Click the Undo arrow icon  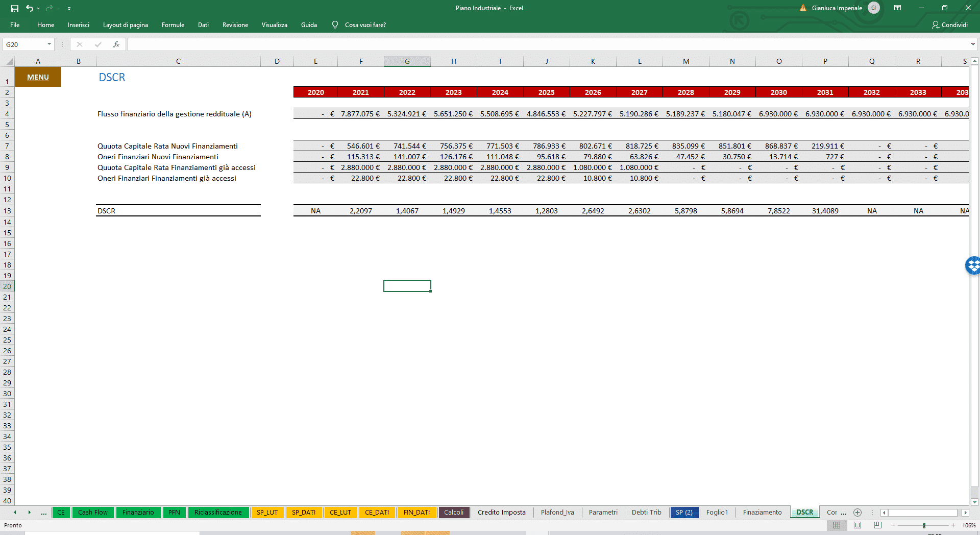[30, 8]
